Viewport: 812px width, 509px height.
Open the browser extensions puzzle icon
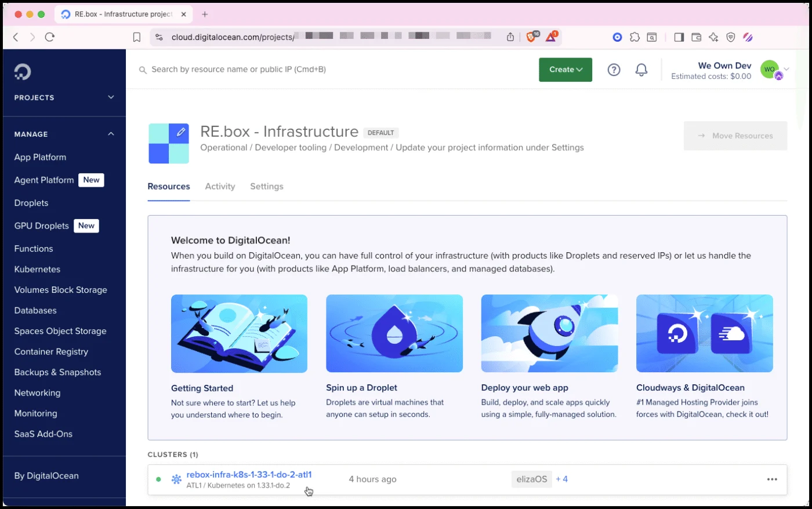coord(635,37)
